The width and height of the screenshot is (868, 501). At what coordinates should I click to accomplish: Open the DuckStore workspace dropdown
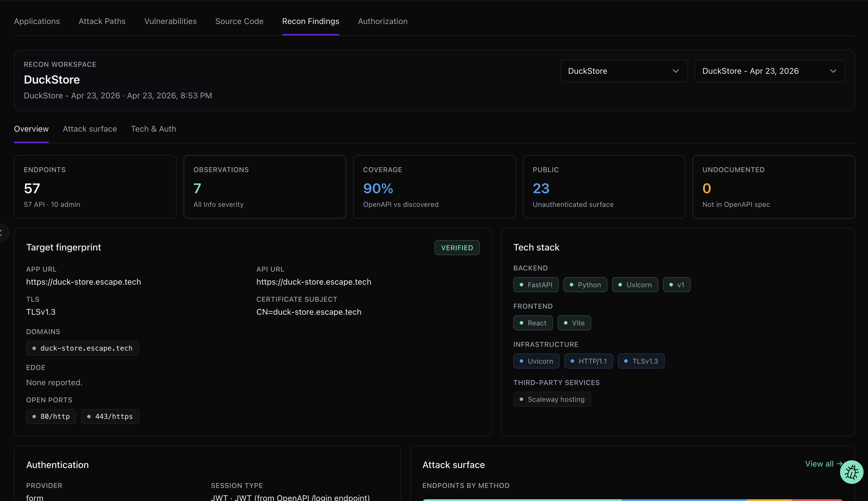tap(624, 71)
